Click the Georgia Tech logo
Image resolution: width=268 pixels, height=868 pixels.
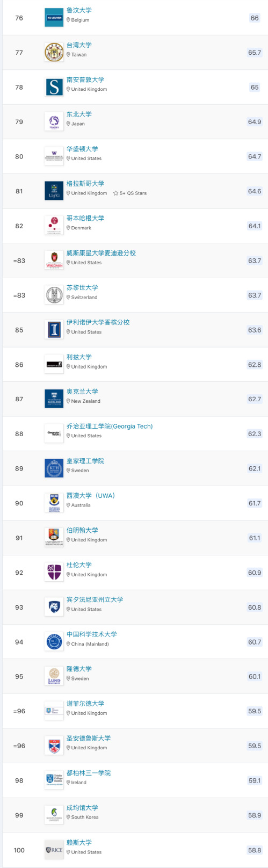click(54, 433)
